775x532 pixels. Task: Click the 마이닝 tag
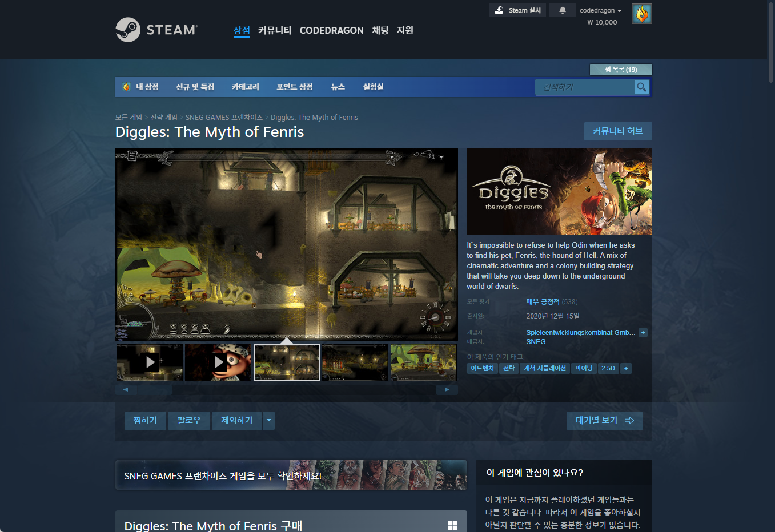(x=584, y=368)
